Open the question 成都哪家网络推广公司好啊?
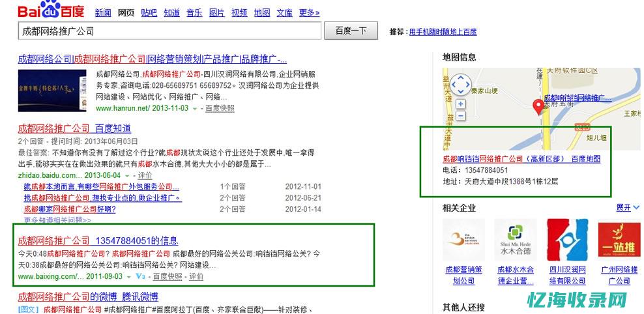The image size is (644, 314). pyautogui.click(x=70, y=209)
